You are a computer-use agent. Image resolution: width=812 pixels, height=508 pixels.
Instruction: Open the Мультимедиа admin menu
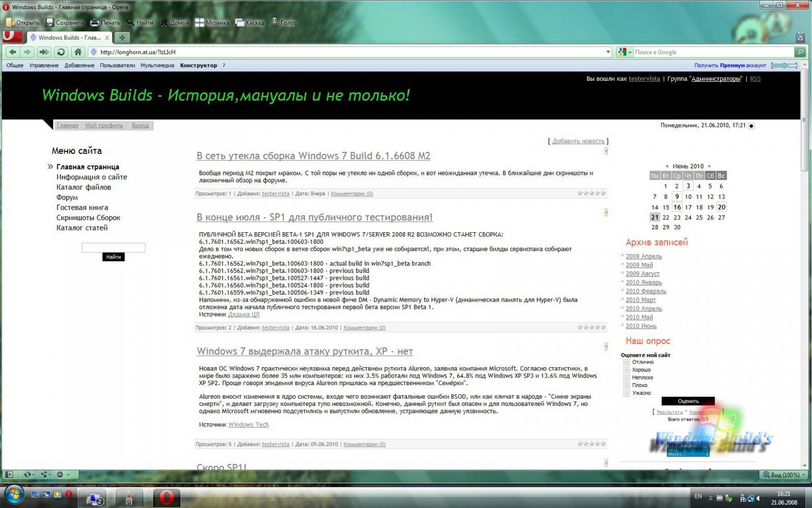(157, 65)
